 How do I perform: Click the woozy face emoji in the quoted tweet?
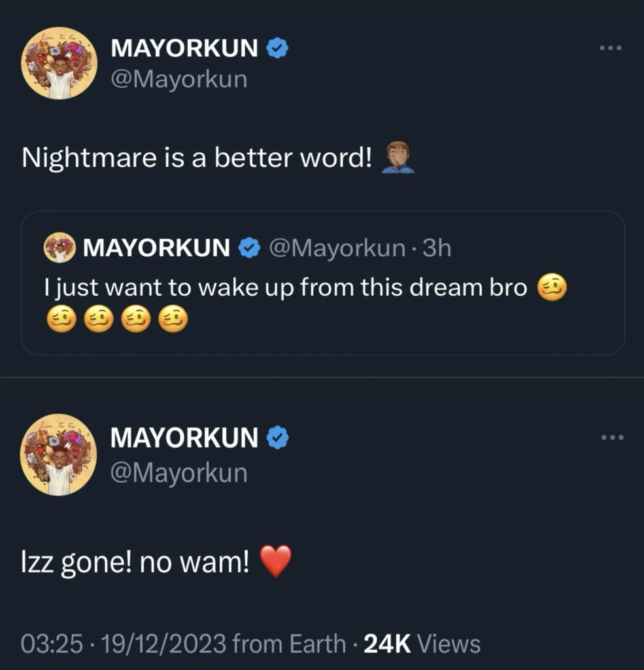551,286
